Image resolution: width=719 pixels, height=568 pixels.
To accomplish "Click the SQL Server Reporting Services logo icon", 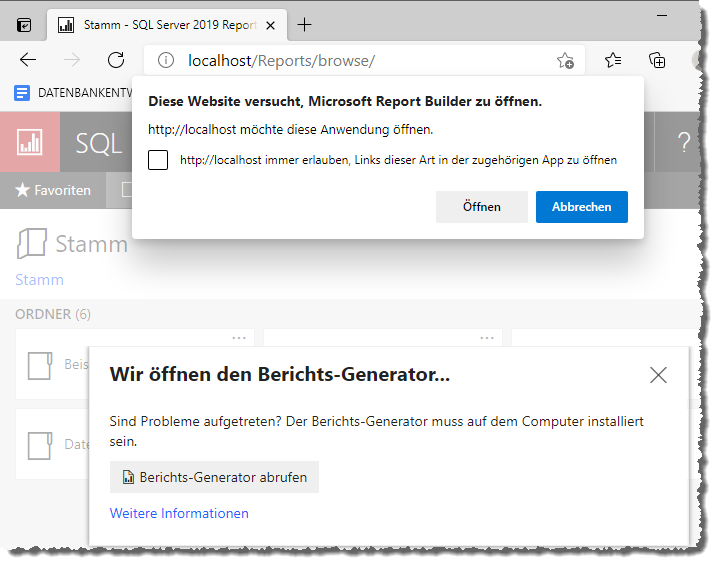I will [30, 142].
